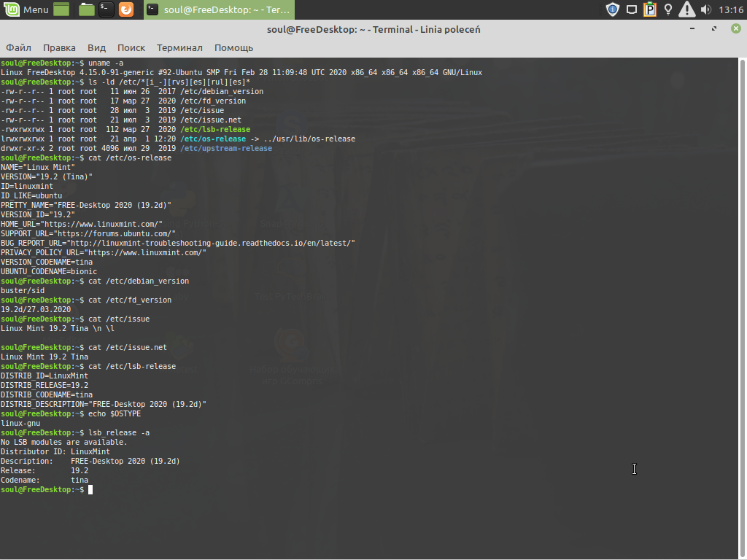Click the green /etc/lsb-release filename
This screenshot has width=747, height=560.
coord(215,130)
